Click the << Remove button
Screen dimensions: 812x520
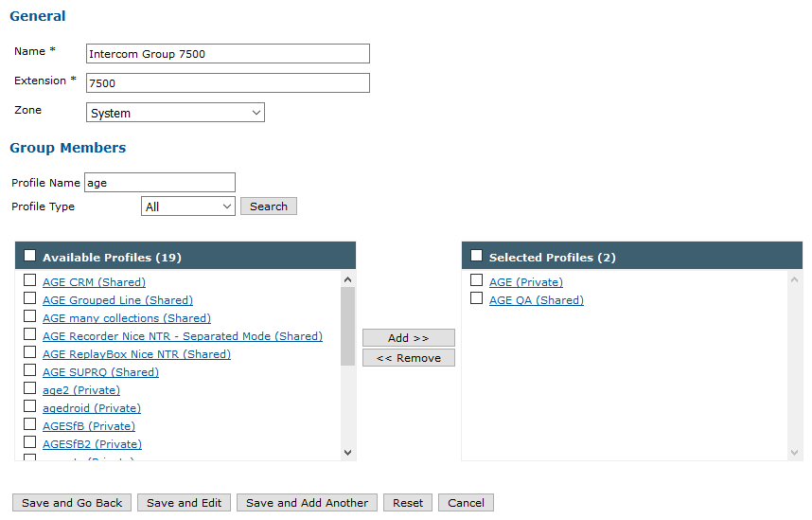(408, 358)
